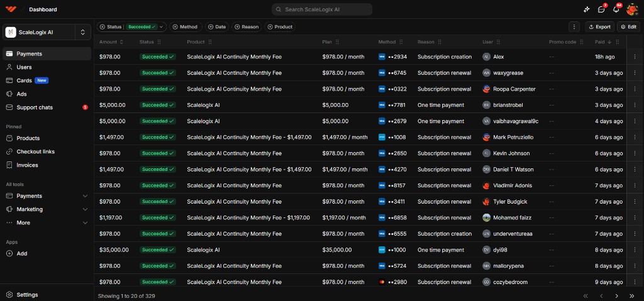Click the Tyler Budgick user cell
The image size is (644, 301).
point(505,202)
